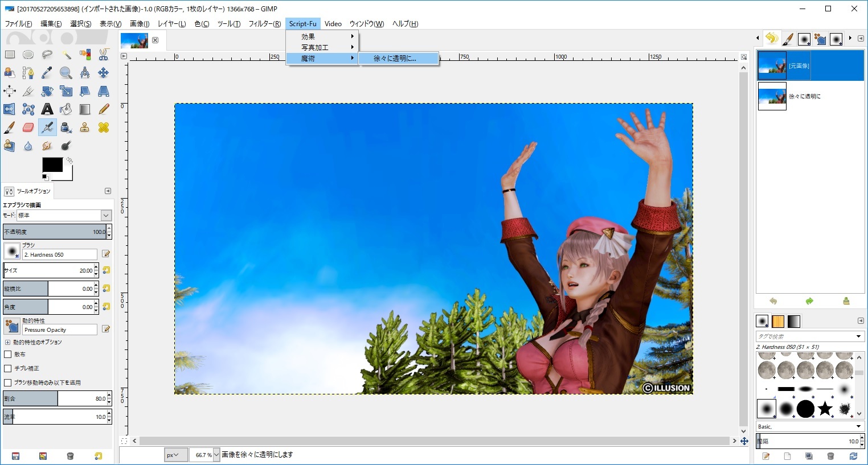Select the Scissors Select tool
The width and height of the screenshot is (868, 465).
[x=104, y=55]
